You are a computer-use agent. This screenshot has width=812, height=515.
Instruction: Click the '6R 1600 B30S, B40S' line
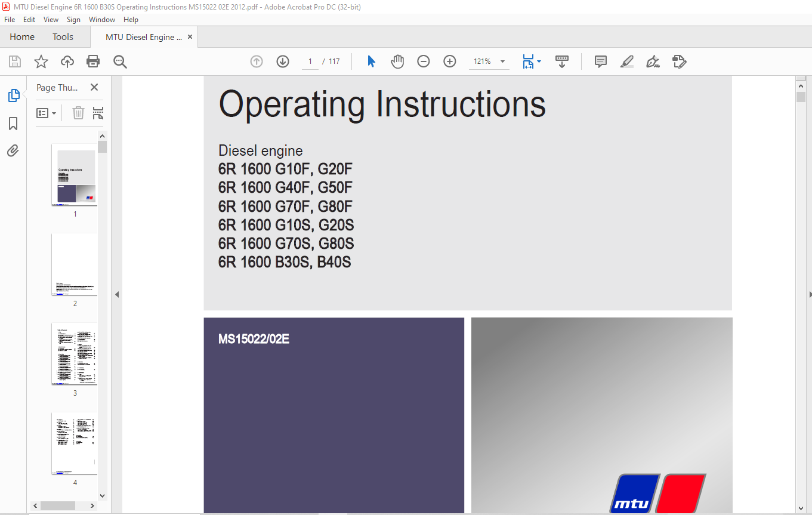[x=285, y=262]
